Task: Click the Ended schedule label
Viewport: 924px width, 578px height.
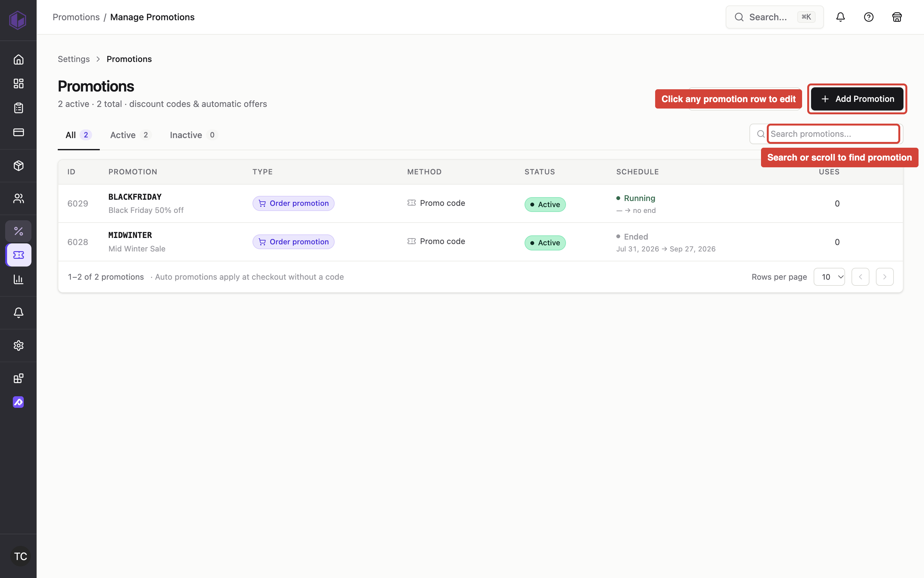Action: [x=636, y=237]
